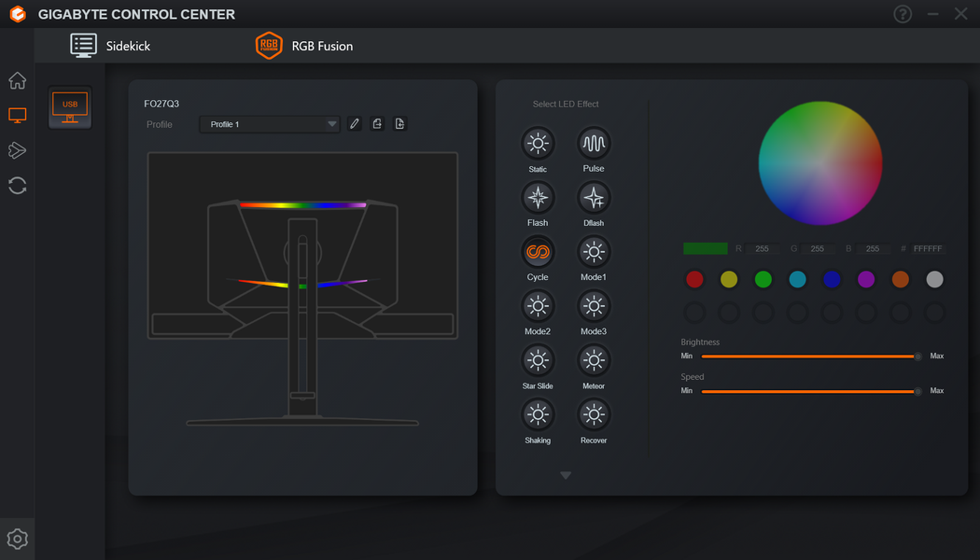The height and width of the screenshot is (560, 980).
Task: Choose the Meteor LED effect
Action: tap(593, 360)
